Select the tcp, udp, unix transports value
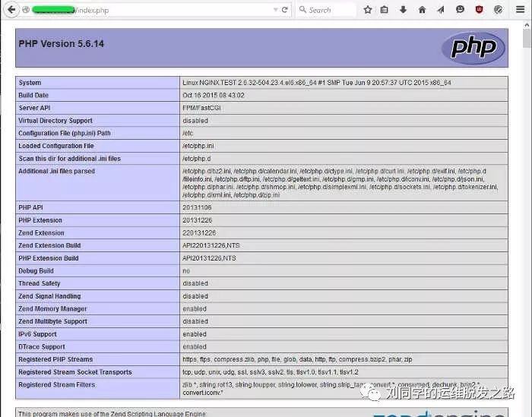Screen dimensions: 532x417 coord(271,372)
